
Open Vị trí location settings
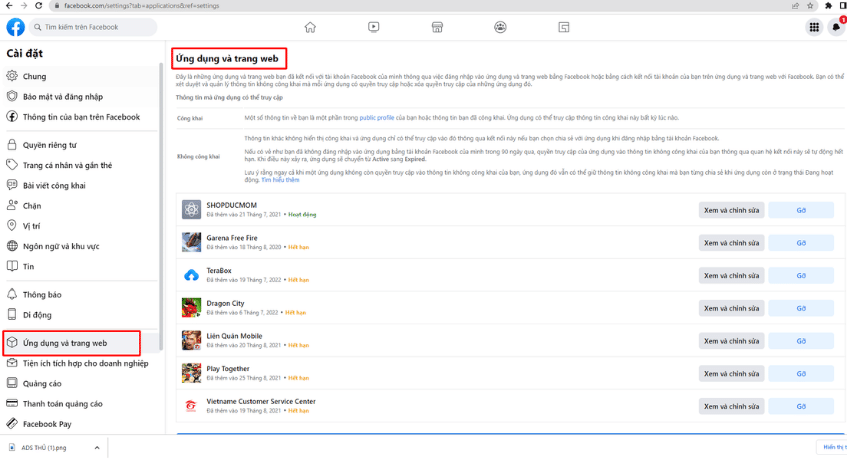click(81, 226)
